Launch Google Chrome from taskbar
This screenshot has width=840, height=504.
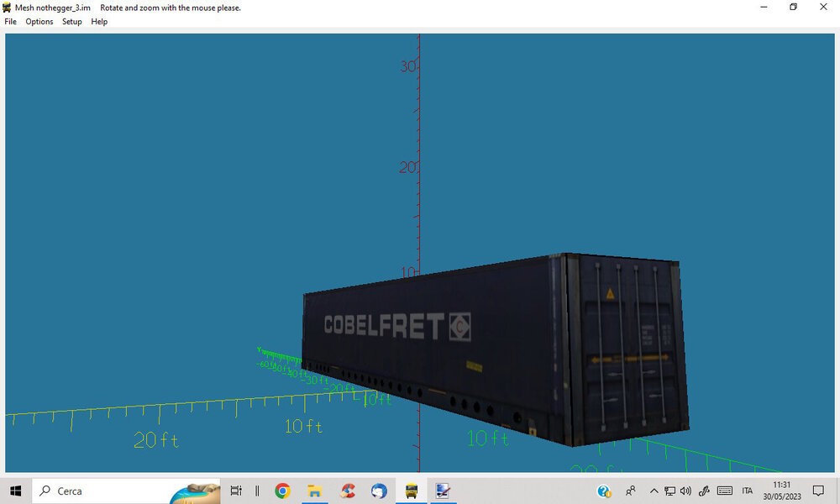click(282, 491)
